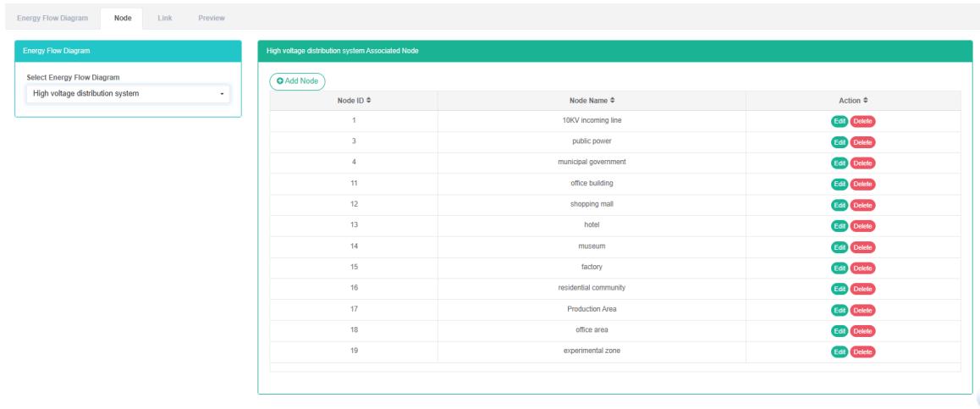The image size is (980, 409).
Task: Expand the Select Energy Flow Diagram dropdown
Action: (127, 93)
